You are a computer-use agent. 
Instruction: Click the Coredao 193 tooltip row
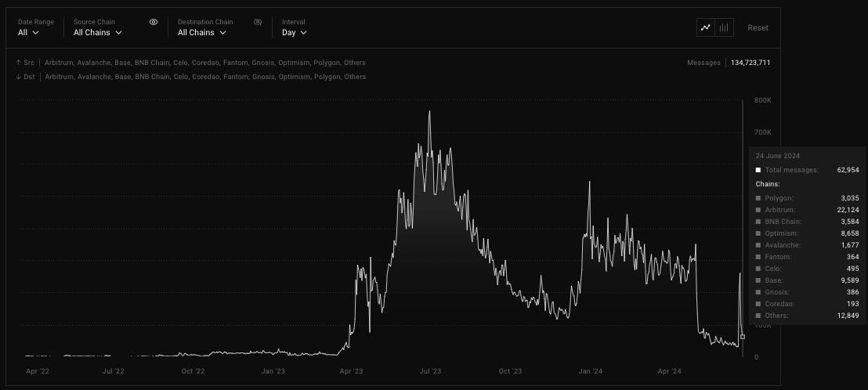point(807,304)
